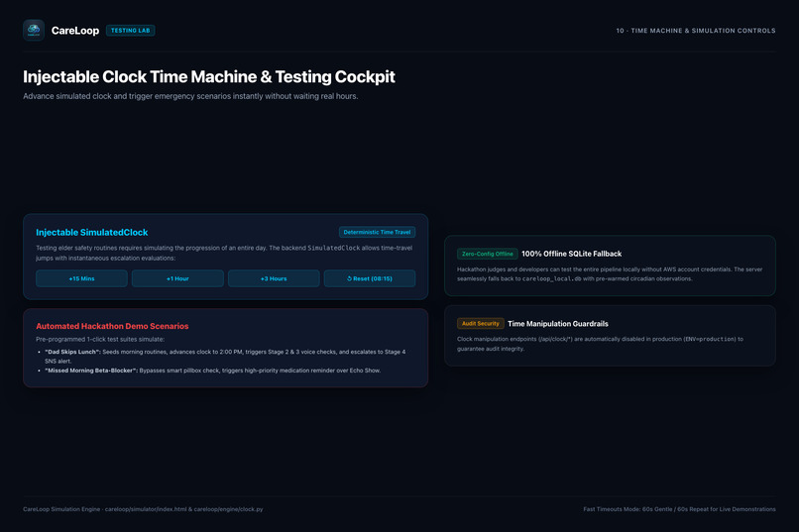Click the subtitle about advancing simulated clock
Viewport: 799px width, 532px height.
(x=190, y=96)
